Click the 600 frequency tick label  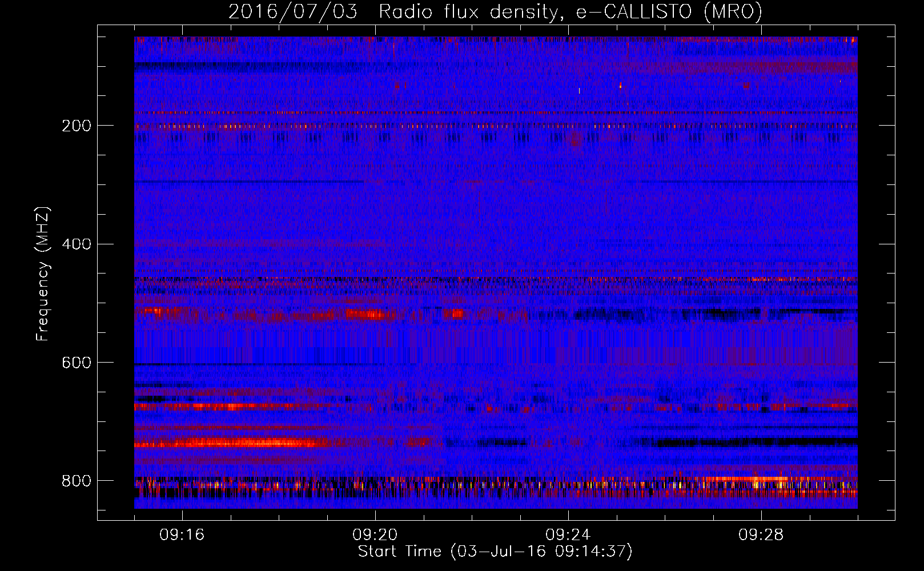click(76, 363)
